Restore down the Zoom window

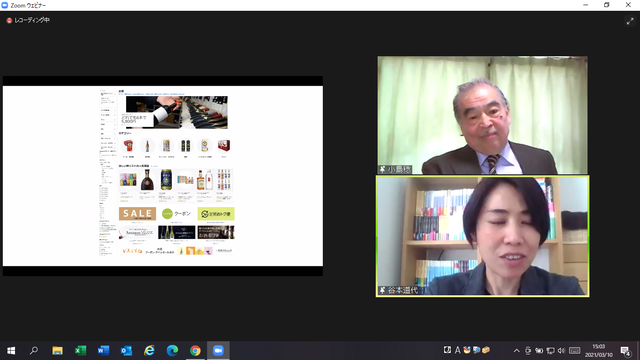607,5
